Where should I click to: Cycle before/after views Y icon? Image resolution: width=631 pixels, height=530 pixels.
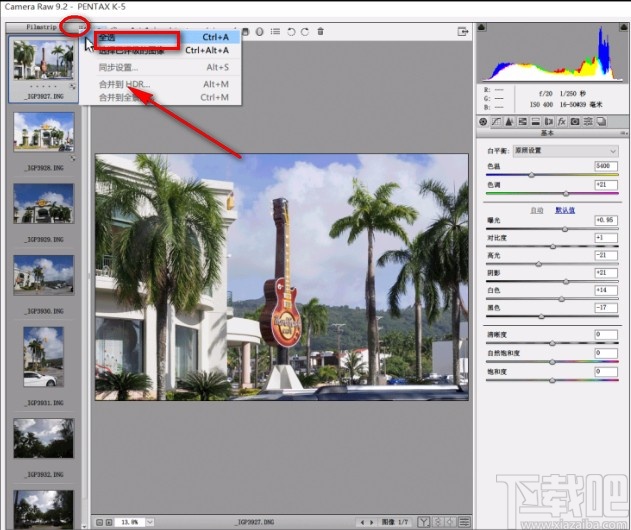[423, 522]
